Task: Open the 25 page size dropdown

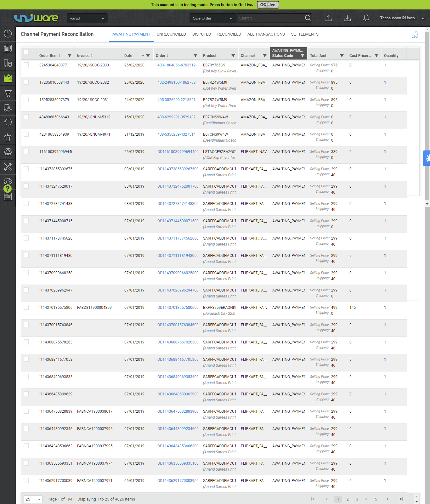Action: [x=33, y=499]
